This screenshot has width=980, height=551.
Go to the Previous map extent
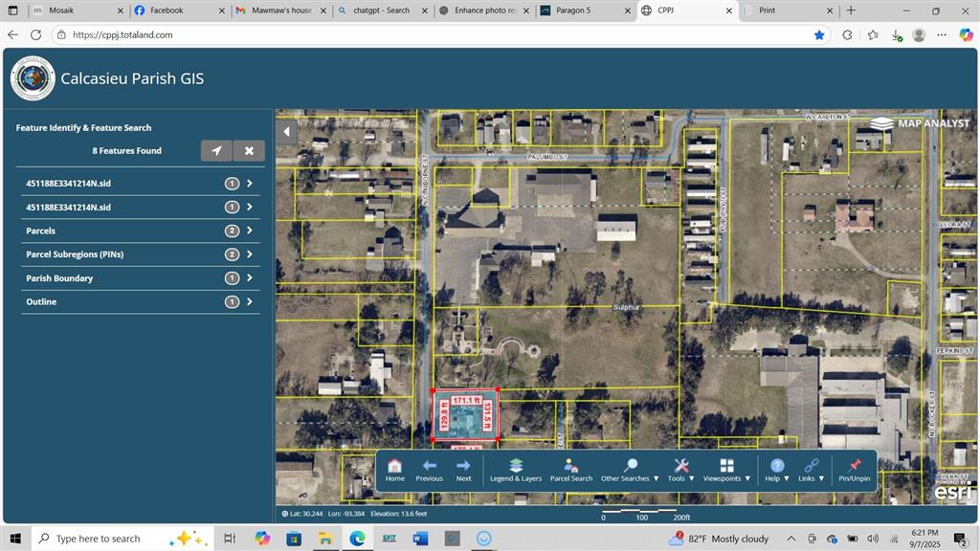coord(429,471)
